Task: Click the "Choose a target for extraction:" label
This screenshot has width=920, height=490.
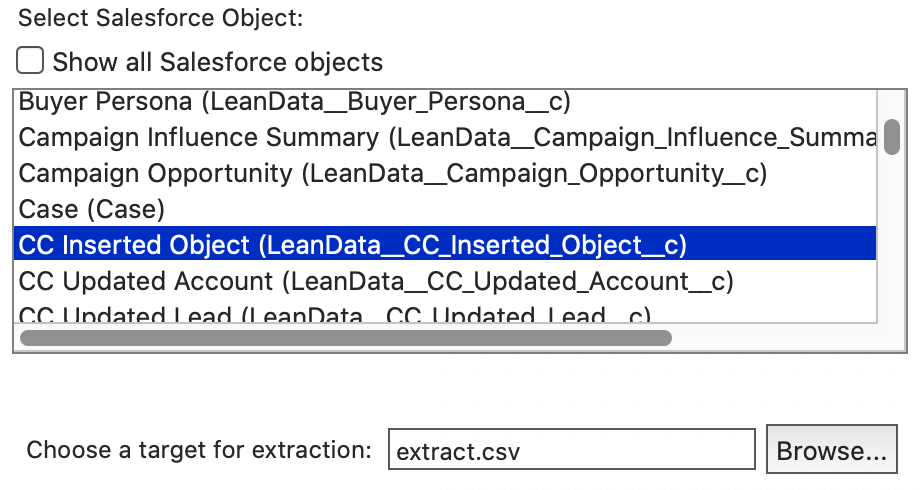Action: (x=199, y=450)
